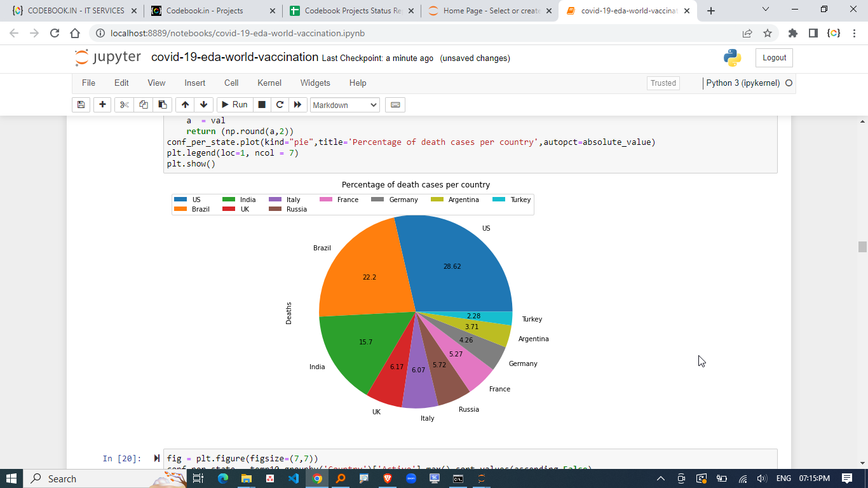This screenshot has width=868, height=488.
Task: Click the Logout button
Action: (x=774, y=58)
